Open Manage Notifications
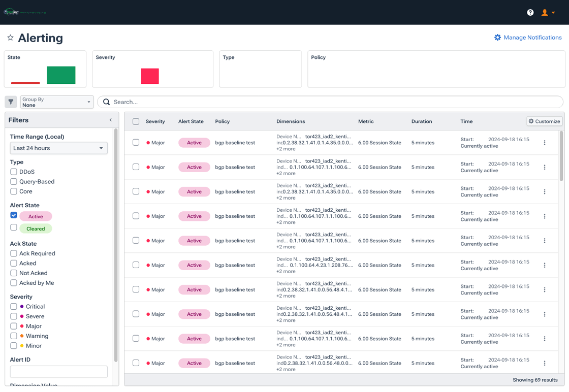 coord(532,37)
